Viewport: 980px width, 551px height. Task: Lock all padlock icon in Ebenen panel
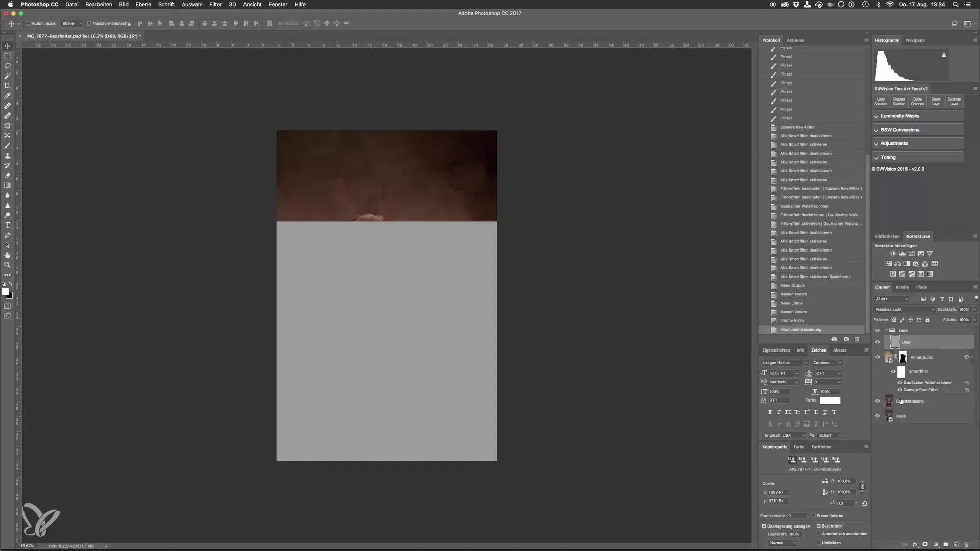pos(927,320)
